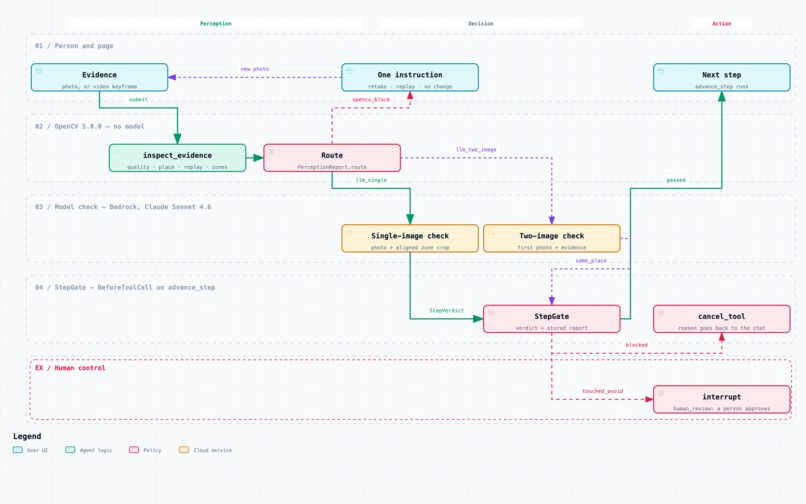Image resolution: width=806 pixels, height=504 pixels.
Task: Select the Evidence node title
Action: (99, 75)
